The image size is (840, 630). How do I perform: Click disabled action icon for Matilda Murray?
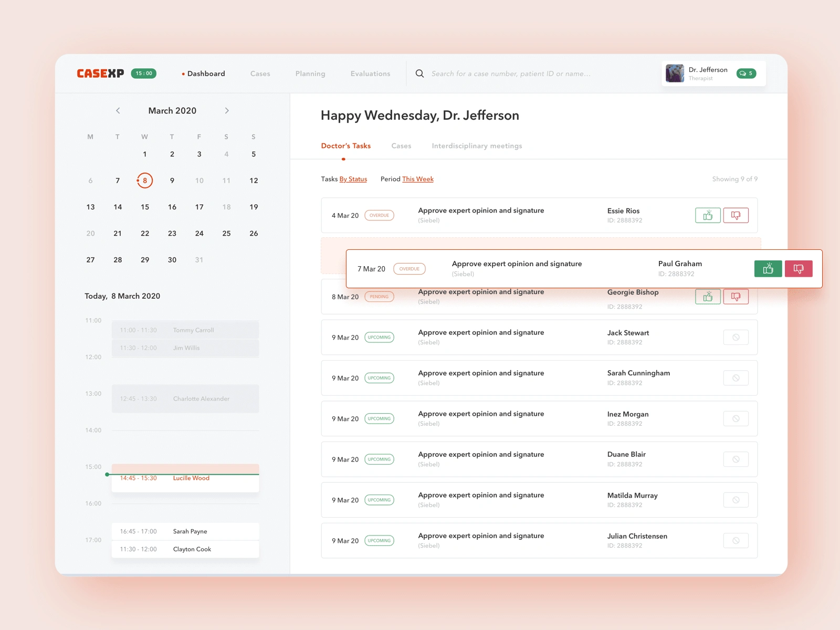[736, 500]
